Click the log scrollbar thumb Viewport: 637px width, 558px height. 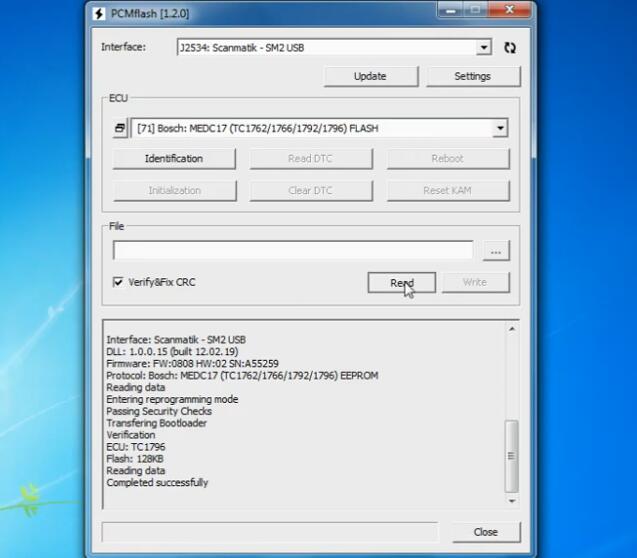click(x=511, y=456)
